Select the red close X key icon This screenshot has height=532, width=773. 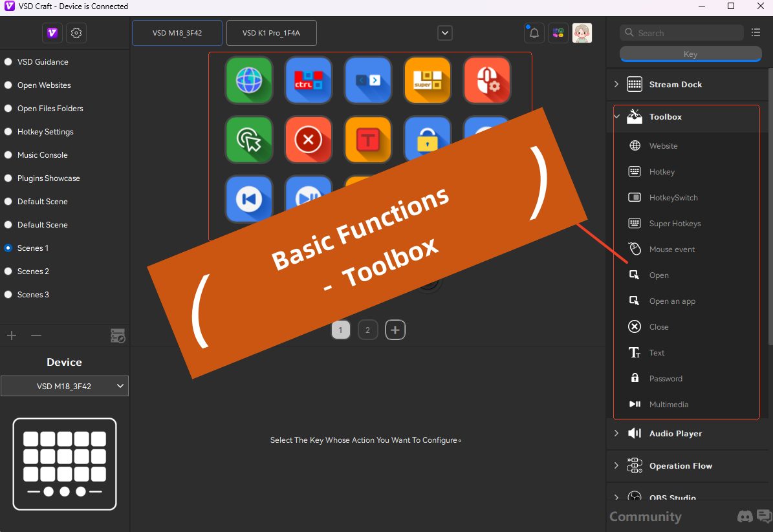(308, 140)
